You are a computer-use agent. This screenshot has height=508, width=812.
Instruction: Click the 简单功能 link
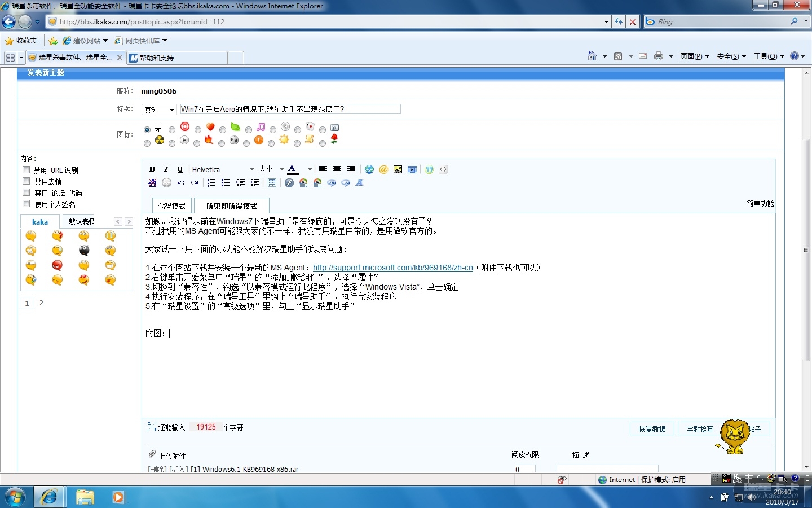click(760, 203)
